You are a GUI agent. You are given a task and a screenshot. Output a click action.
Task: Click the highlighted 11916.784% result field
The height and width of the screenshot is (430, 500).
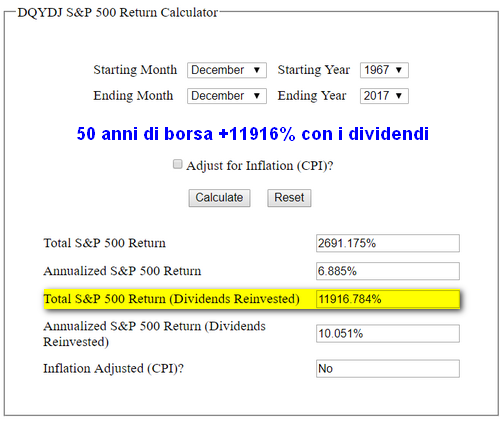(x=388, y=299)
